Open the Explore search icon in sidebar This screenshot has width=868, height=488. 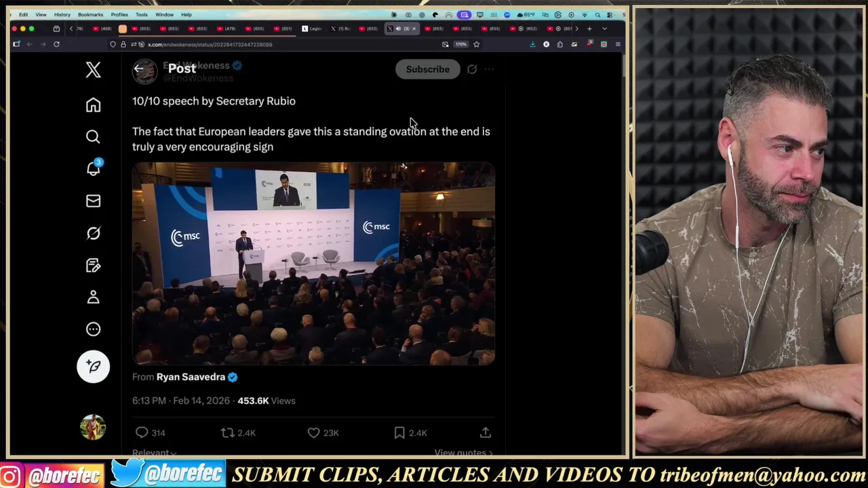(x=93, y=137)
